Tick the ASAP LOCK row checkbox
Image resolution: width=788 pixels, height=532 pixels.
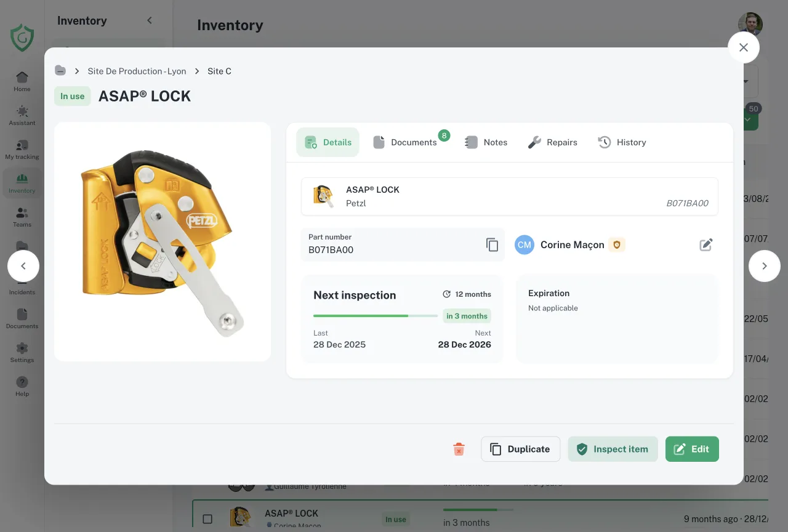[x=207, y=519]
